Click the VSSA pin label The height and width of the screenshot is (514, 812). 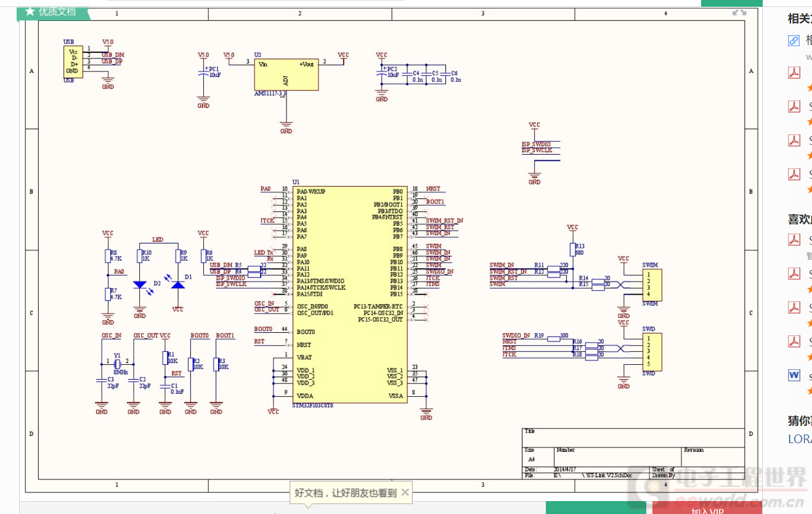coord(395,396)
